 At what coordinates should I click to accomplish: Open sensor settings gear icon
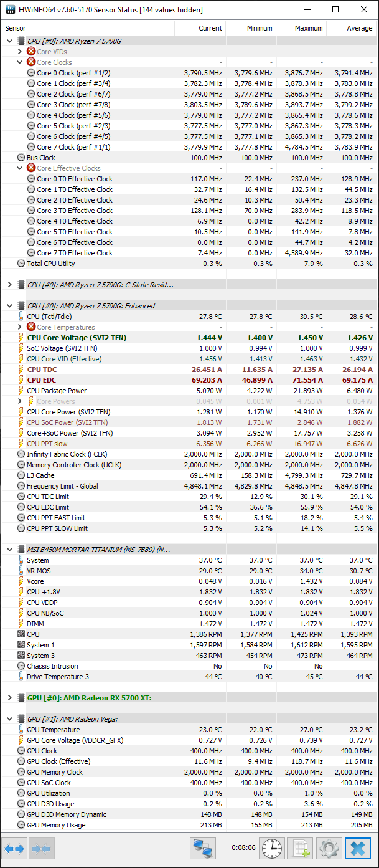[329, 848]
